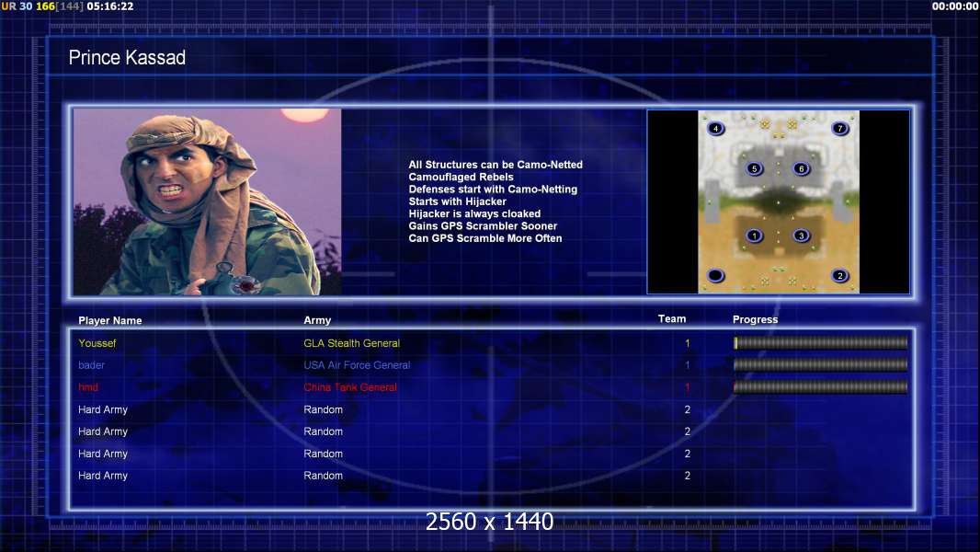
Task: Click "Can GPS Scramble More Often" line
Action: tap(485, 238)
